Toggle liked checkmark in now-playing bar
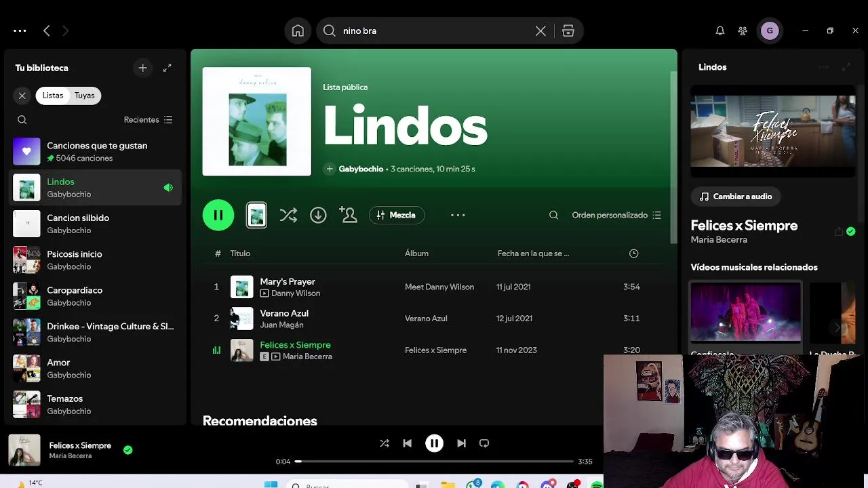 coord(127,449)
